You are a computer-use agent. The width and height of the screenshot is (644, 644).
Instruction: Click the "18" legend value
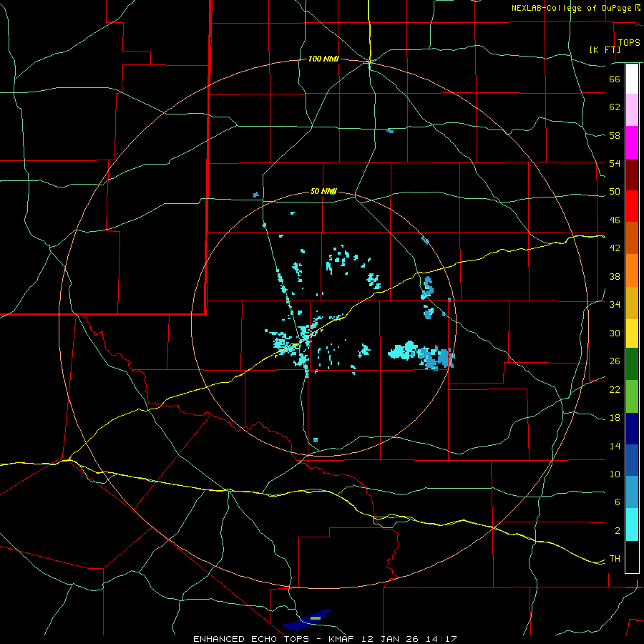615,418
